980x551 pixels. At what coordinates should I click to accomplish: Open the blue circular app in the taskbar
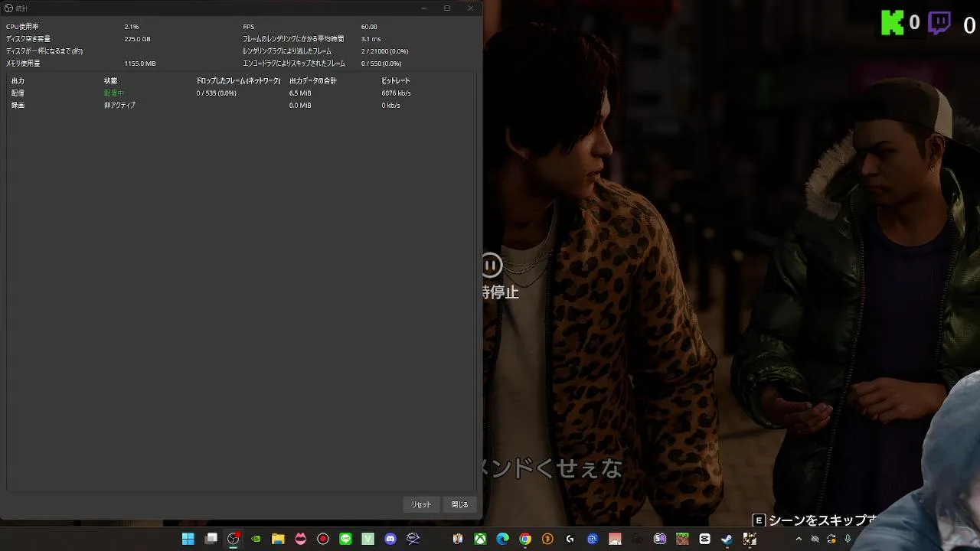coord(593,539)
